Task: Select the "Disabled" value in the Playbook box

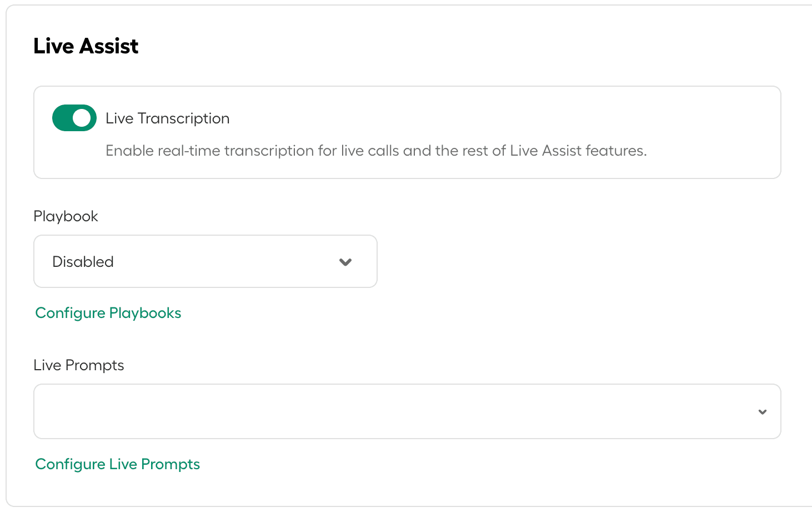Action: pos(83,262)
